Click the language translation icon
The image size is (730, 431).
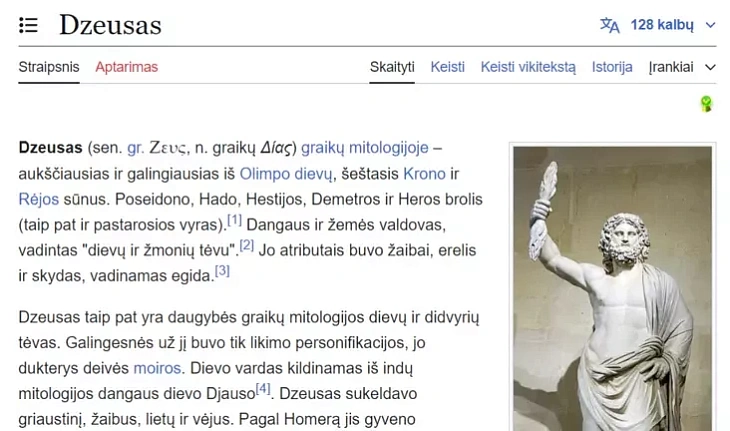click(609, 25)
